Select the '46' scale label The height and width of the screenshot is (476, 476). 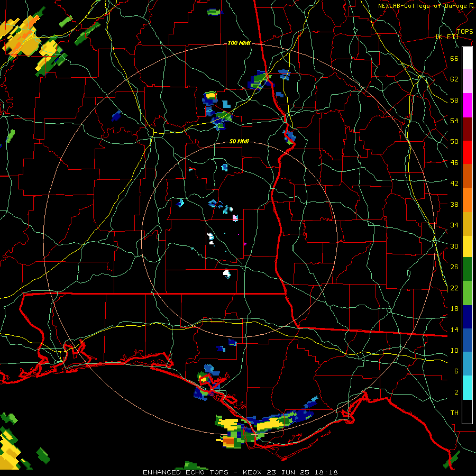point(454,163)
